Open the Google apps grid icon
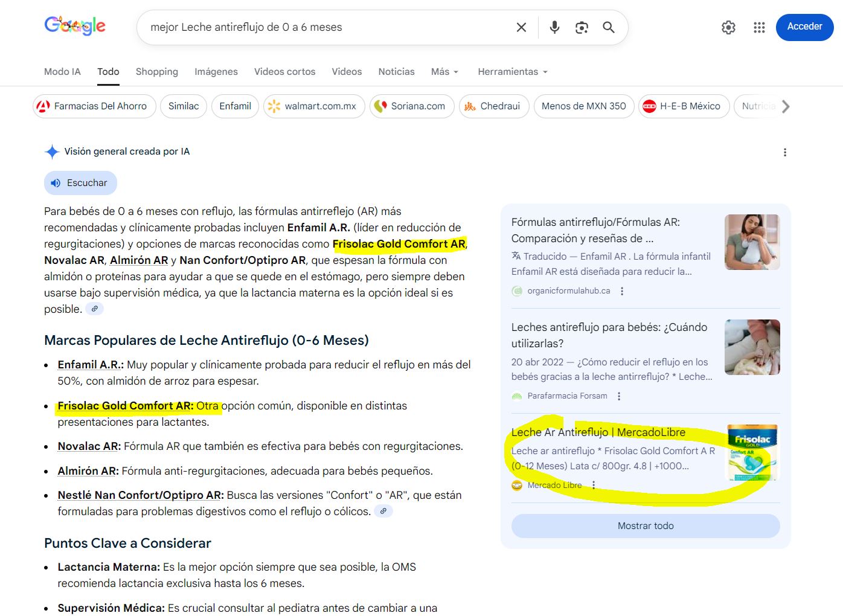843x616 pixels. [759, 27]
